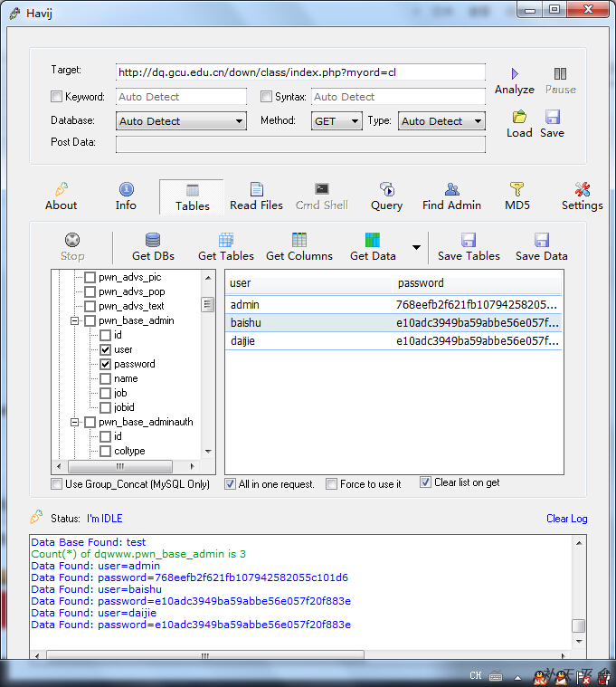The image size is (616, 687).
Task: Open the About section
Action: click(62, 196)
